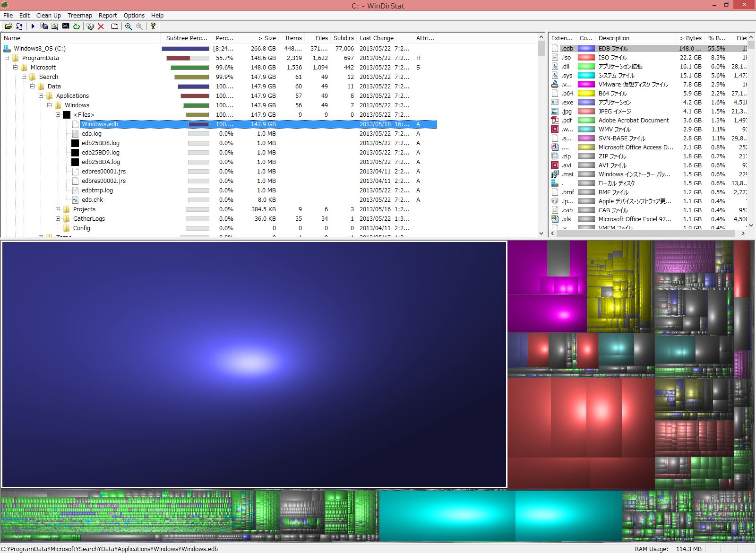Click the Refresh All toolbar icon
The image size is (756, 553).
19,26
